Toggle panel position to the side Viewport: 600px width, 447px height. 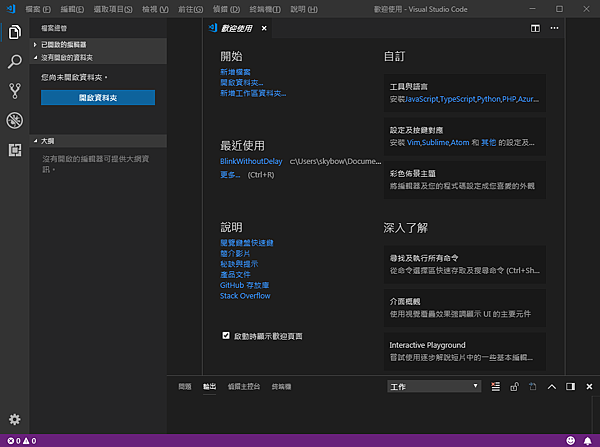[570, 386]
